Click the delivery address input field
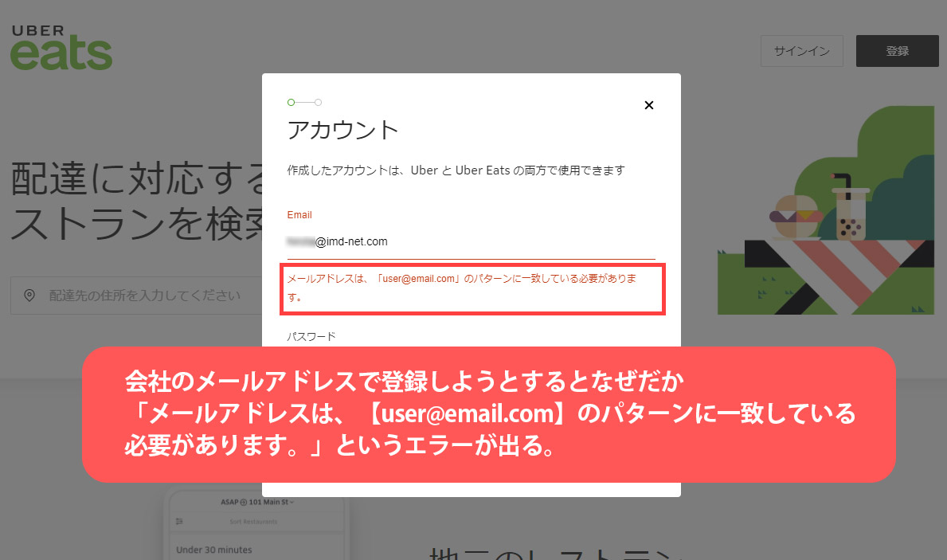Viewport: 947px width, 560px height. [x=136, y=296]
